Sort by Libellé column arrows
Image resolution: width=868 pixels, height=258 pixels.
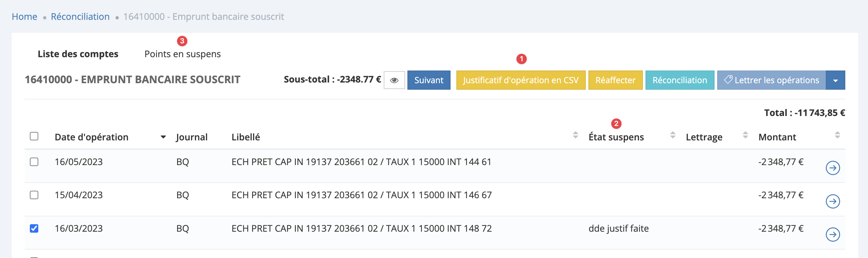pyautogui.click(x=575, y=135)
